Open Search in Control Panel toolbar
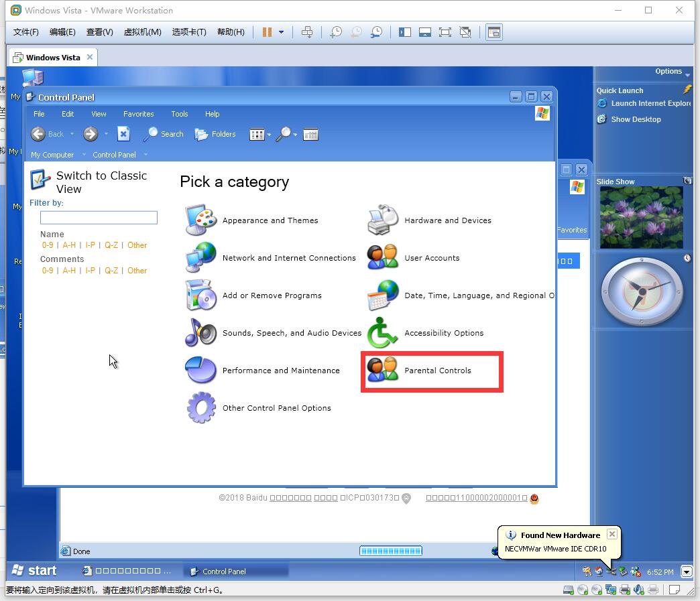Screen dimensions: 700x601 click(x=164, y=134)
